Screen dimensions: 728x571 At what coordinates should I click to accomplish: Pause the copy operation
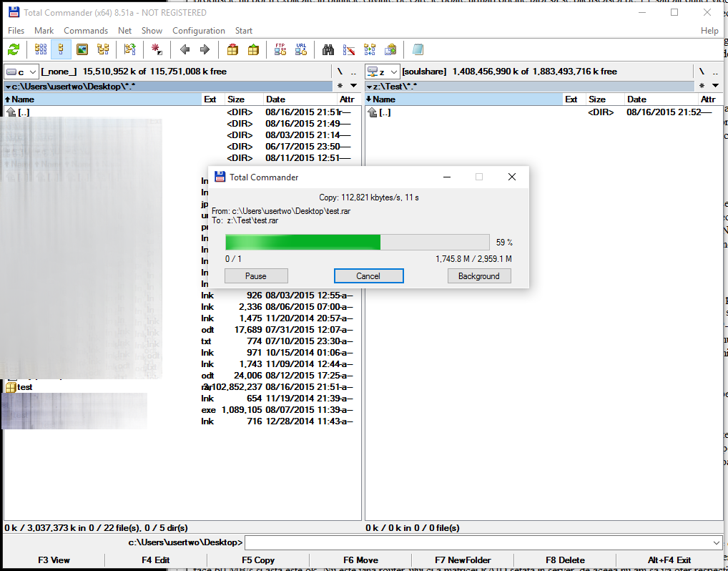tap(256, 276)
